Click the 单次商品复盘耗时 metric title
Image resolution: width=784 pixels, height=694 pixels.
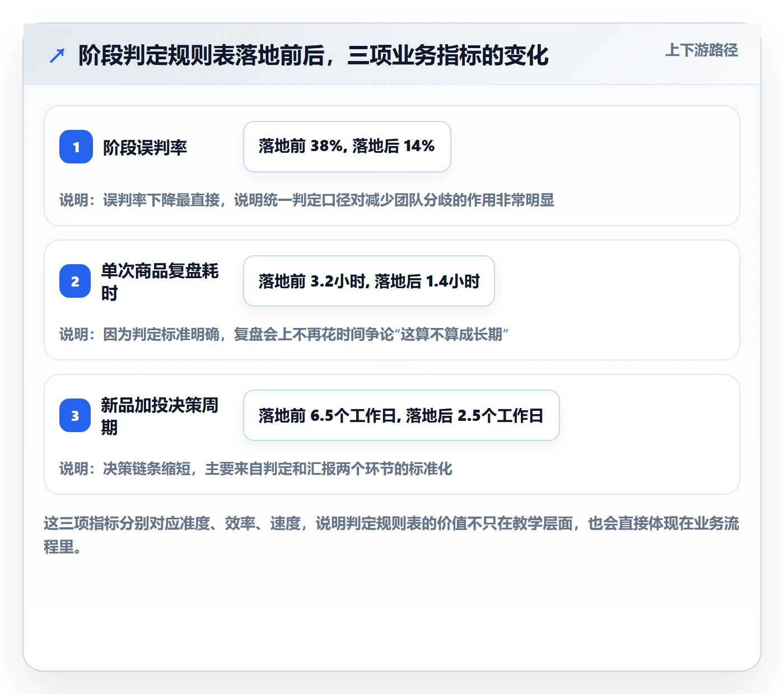(160, 282)
